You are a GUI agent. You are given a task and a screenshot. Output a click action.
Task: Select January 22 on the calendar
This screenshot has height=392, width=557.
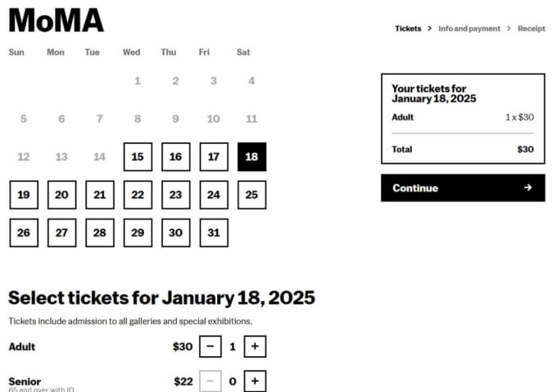click(x=138, y=195)
